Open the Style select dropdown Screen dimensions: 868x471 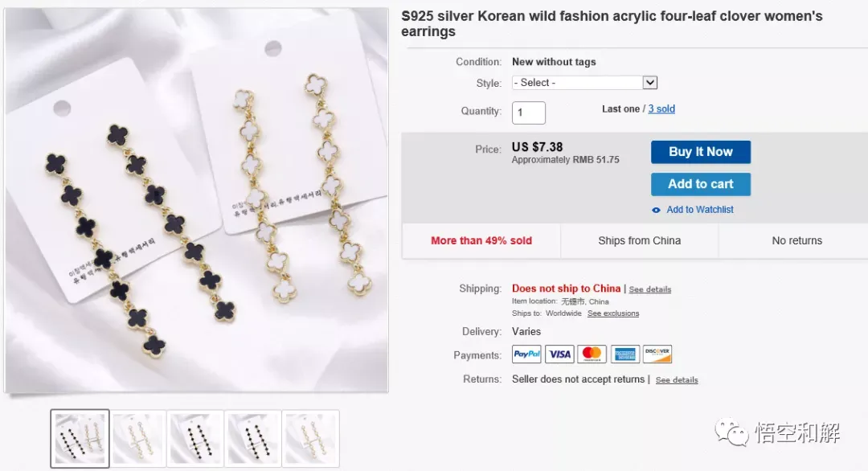(584, 83)
